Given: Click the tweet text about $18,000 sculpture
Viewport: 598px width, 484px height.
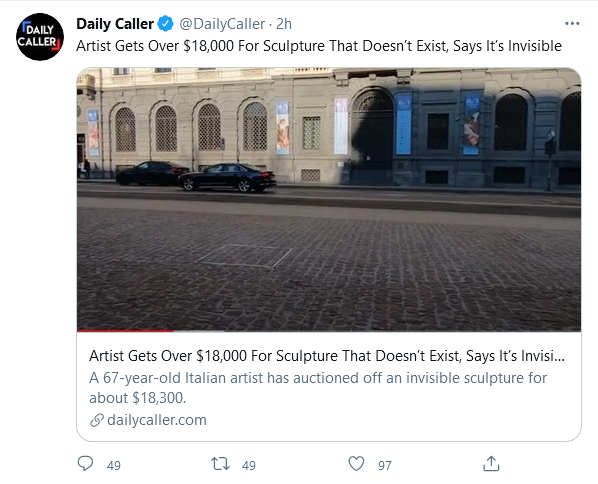Looking at the screenshot, I should [319, 46].
